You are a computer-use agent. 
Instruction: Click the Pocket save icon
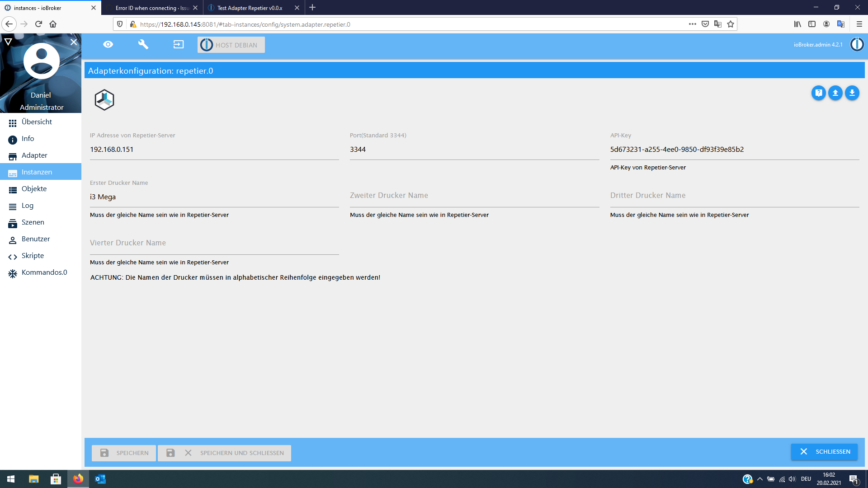pos(705,24)
